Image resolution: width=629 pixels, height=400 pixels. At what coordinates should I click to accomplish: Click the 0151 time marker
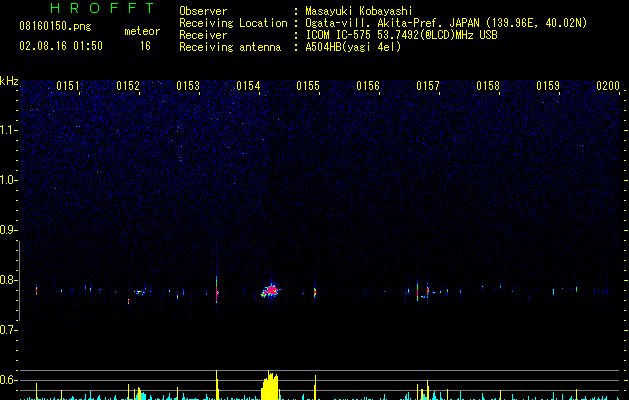tap(68, 86)
